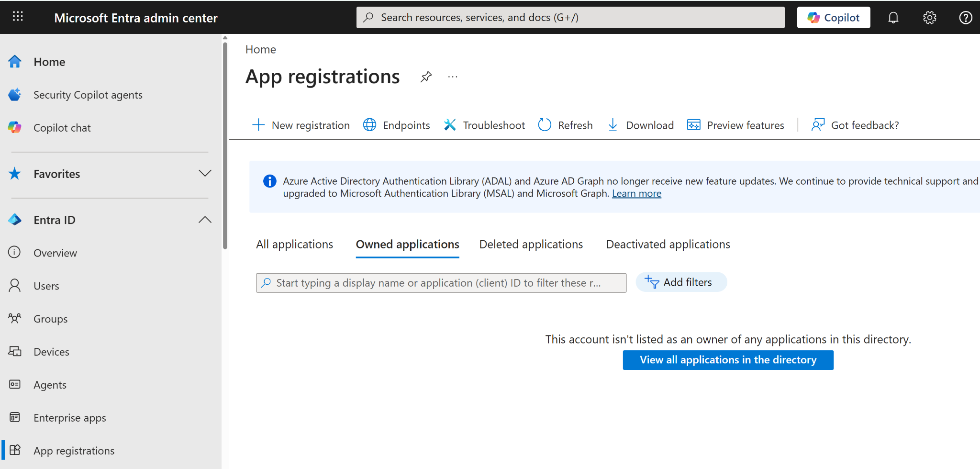Click the Endpoints globe icon
The image size is (980, 469).
point(370,125)
